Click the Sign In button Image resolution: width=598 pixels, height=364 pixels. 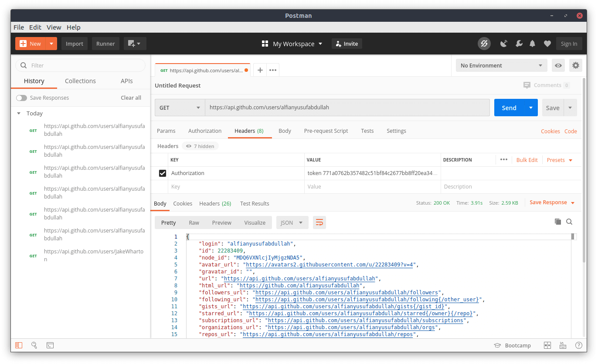569,44
